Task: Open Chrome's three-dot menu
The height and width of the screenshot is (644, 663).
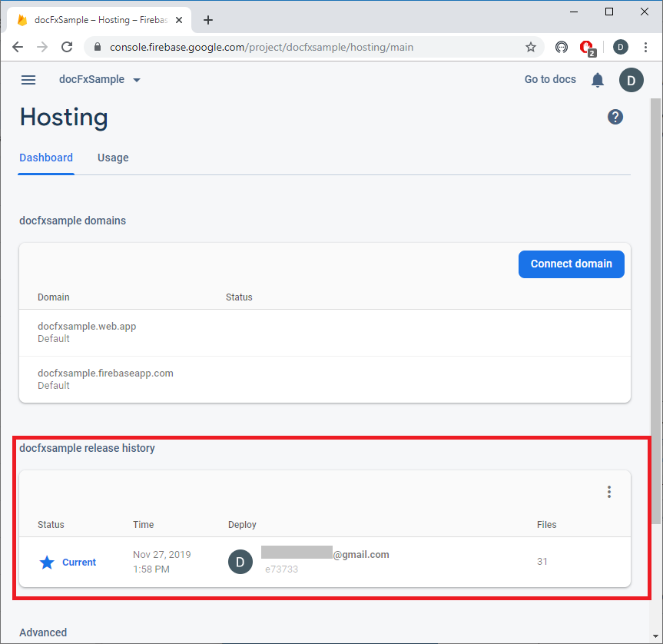Action: pyautogui.click(x=645, y=48)
